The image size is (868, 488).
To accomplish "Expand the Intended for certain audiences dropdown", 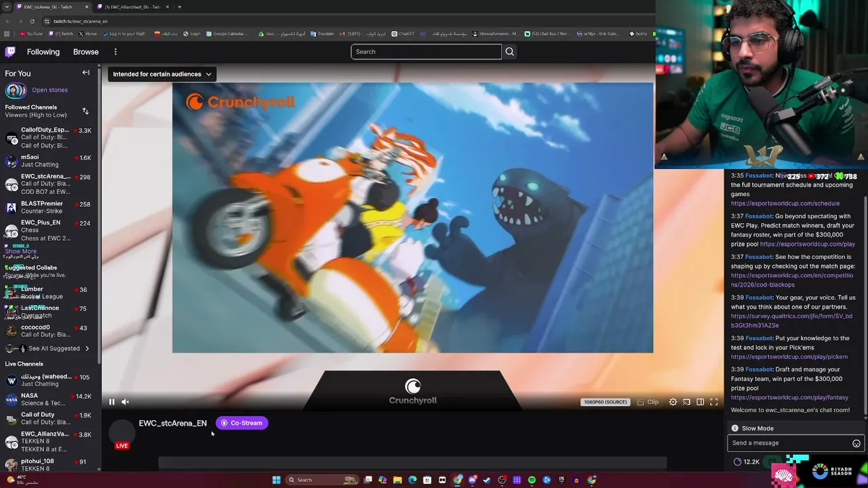I will coord(162,74).
